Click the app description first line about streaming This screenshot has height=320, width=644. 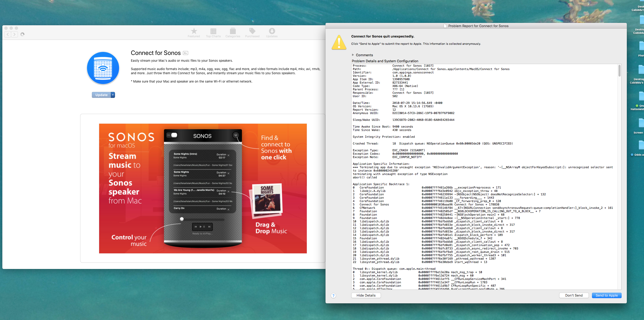(182, 61)
